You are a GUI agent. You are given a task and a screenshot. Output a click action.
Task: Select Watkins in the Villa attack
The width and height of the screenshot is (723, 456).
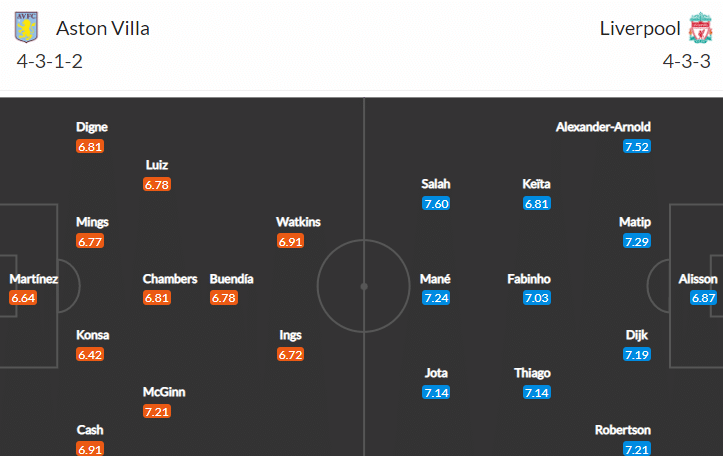[299, 222]
